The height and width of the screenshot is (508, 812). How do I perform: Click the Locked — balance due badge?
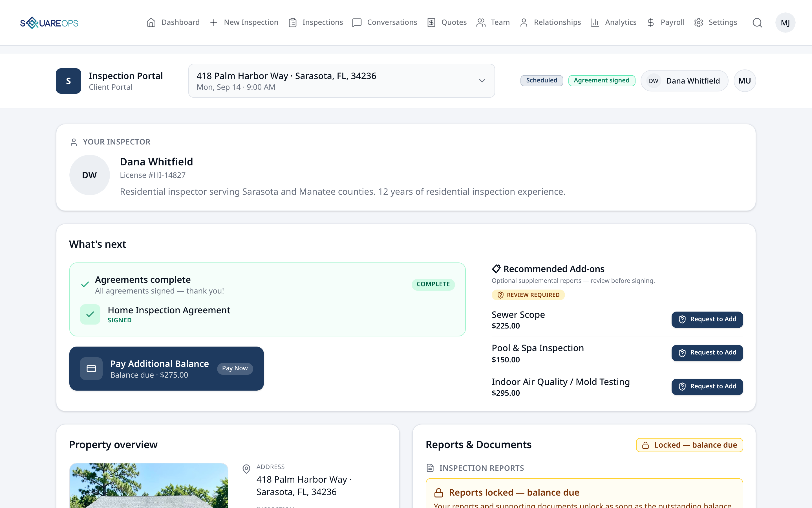[689, 445]
